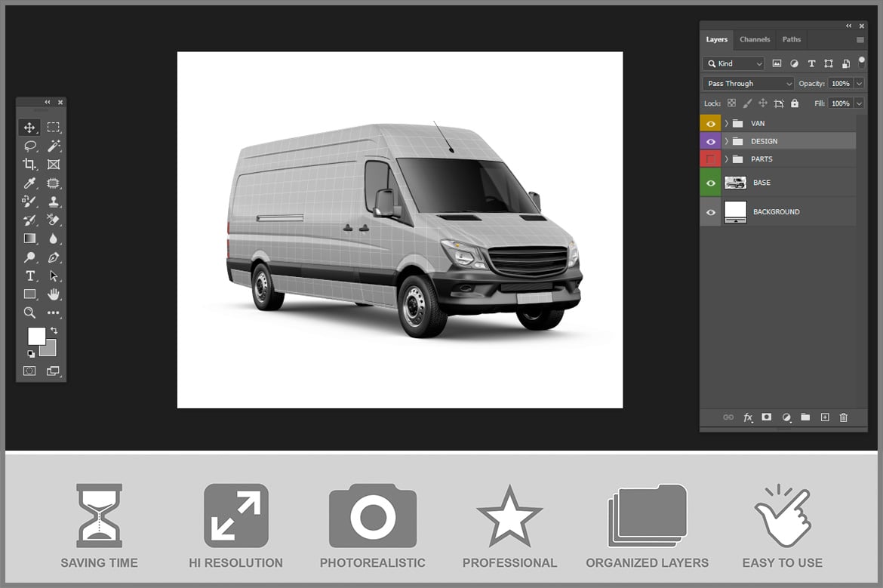This screenshot has width=883, height=588.
Task: Reset default foreground and background colors
Action: pos(31,354)
